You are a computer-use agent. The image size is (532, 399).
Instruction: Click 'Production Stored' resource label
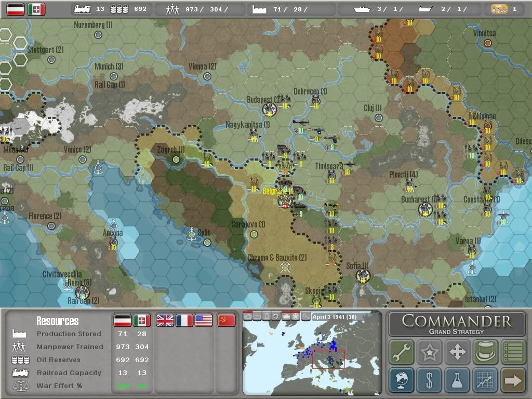pyautogui.click(x=69, y=334)
